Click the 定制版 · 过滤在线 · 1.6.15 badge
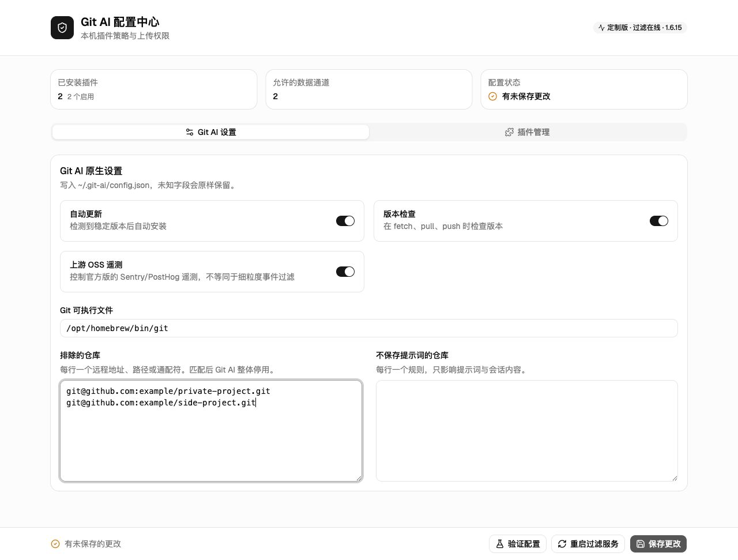This screenshot has height=560, width=738. [640, 28]
